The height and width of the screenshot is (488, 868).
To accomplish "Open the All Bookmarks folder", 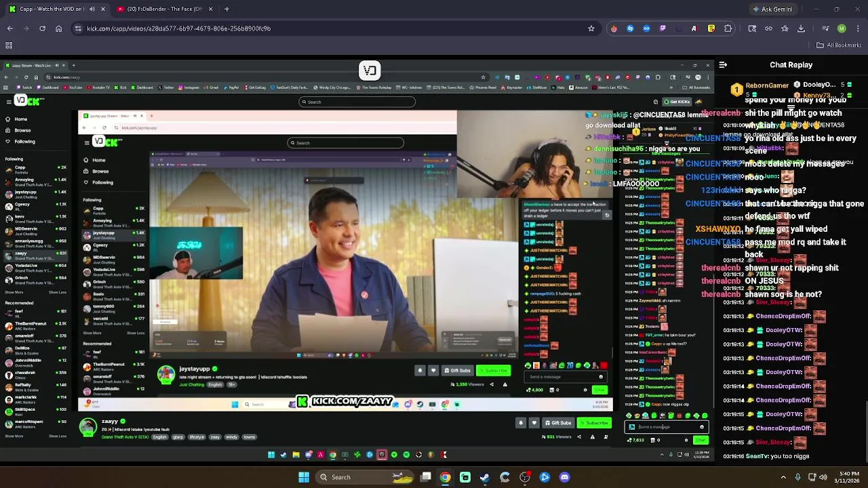I will [839, 45].
